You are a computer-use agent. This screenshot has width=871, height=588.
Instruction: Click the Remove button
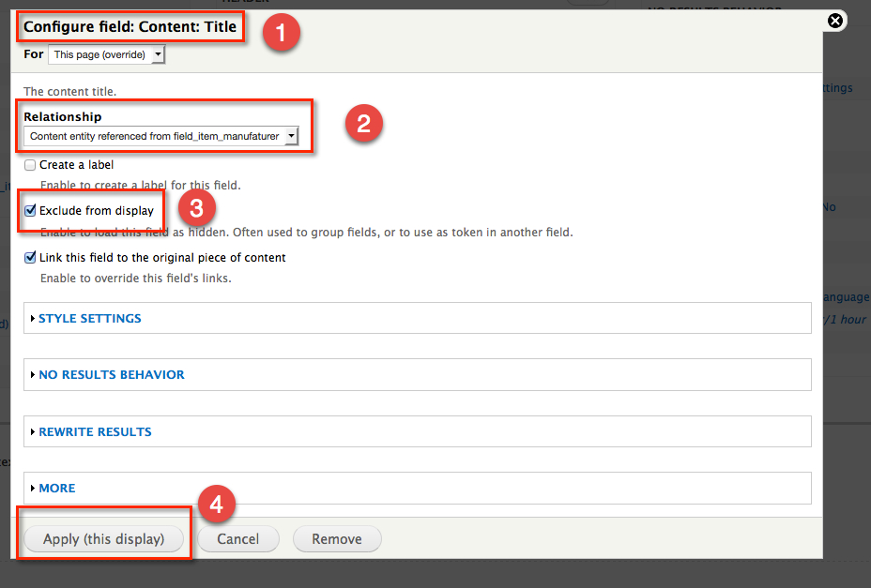337,539
